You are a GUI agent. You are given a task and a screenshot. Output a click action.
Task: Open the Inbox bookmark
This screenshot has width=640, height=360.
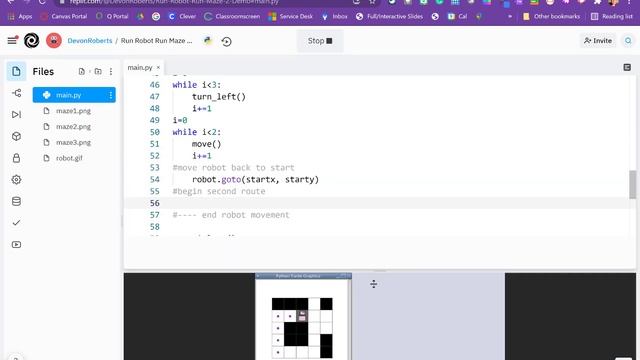coord(335,16)
